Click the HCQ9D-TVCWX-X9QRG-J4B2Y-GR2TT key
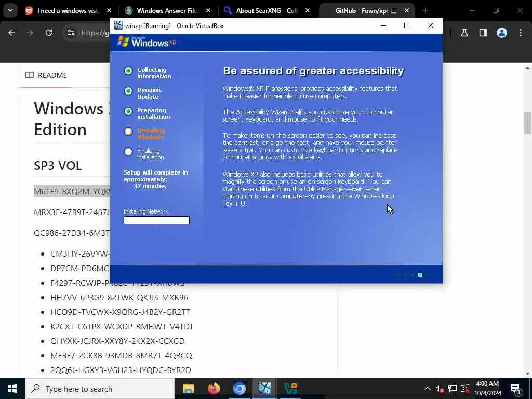 (120, 312)
